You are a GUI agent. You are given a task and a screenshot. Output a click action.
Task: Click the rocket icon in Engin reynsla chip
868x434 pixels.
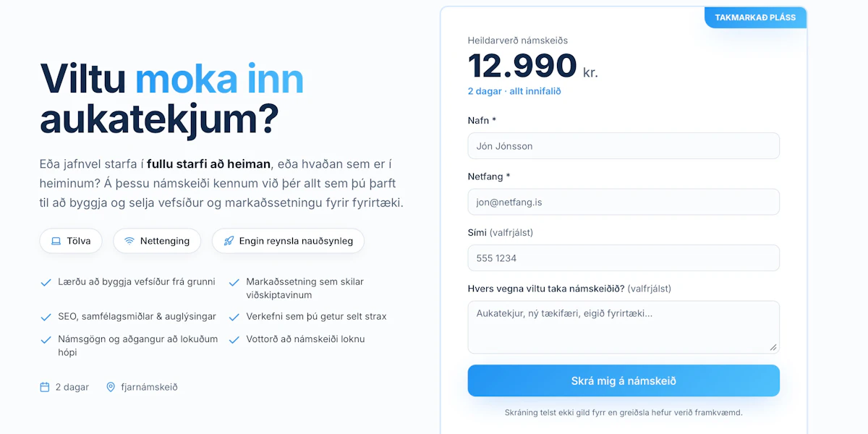pos(229,241)
